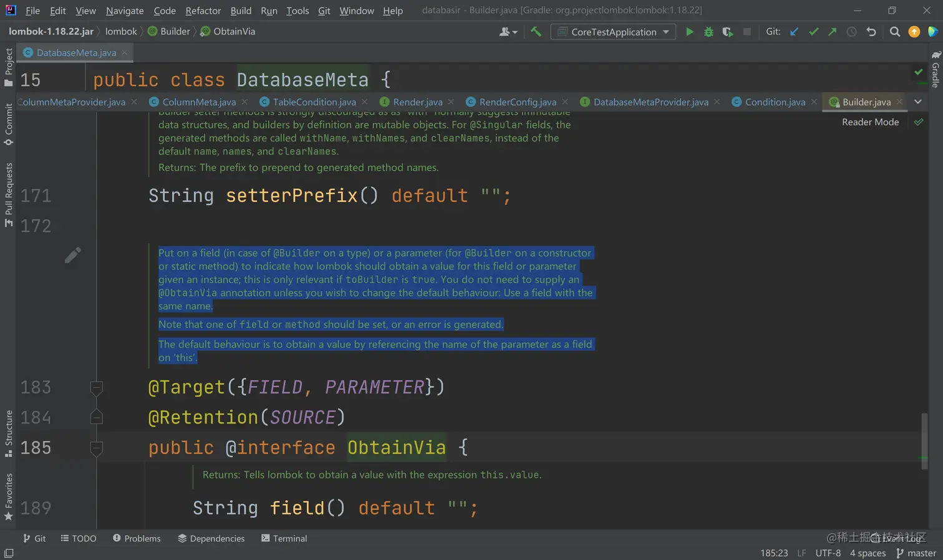Screen dimensions: 943x560
Task: Open the Tools menu
Action: [297, 11]
